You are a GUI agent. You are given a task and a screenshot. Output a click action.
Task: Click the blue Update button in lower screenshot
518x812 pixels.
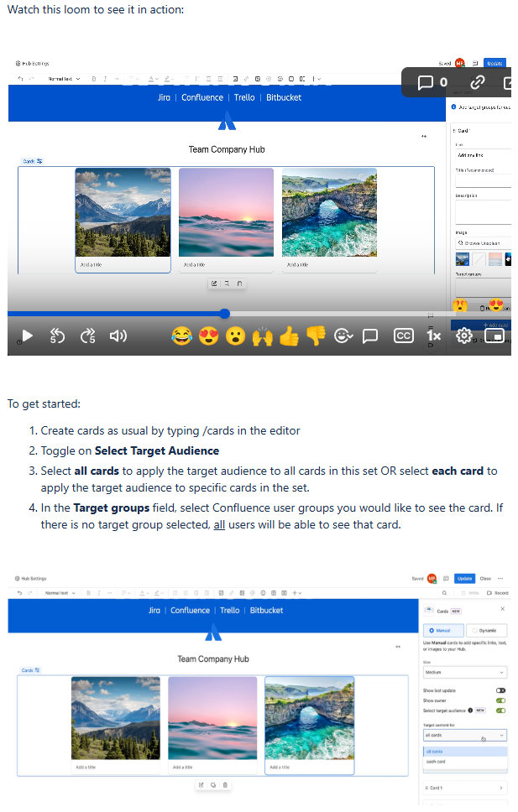(464, 579)
